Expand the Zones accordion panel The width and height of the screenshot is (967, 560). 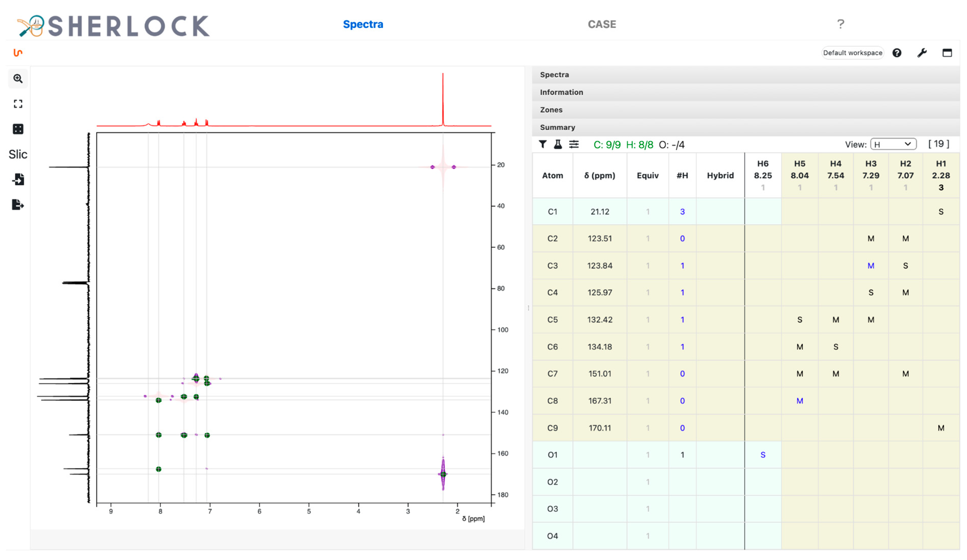click(551, 110)
